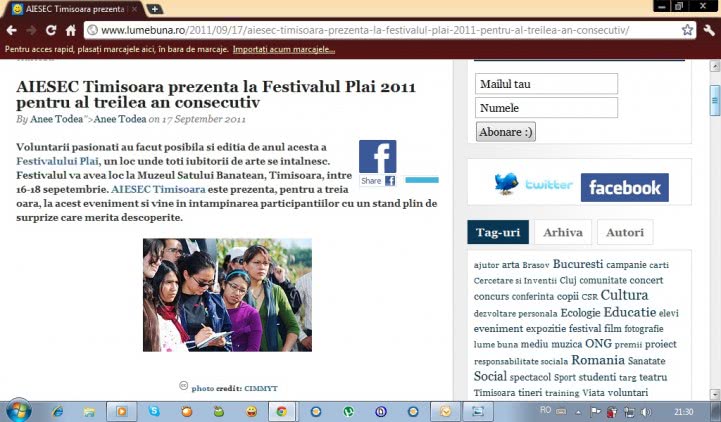Click the vertical scrollbar thumb
The height and width of the screenshot is (422, 721).
pyautogui.click(x=715, y=100)
